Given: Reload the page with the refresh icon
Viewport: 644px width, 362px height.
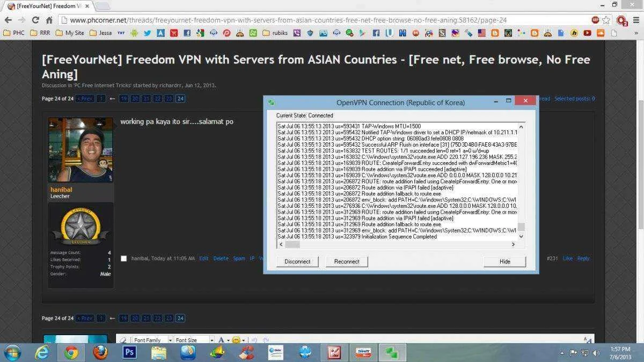Looking at the screenshot, I should pyautogui.click(x=35, y=20).
